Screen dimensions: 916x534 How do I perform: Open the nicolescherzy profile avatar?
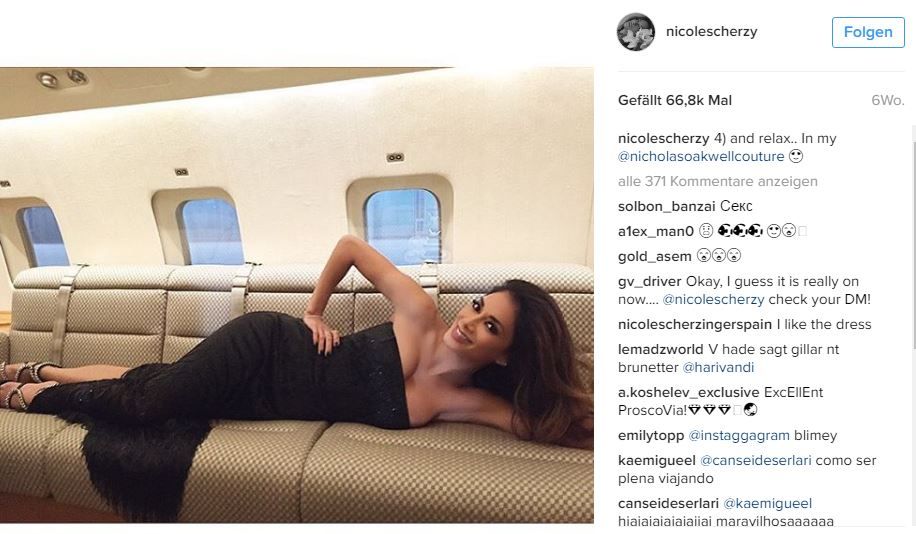point(636,32)
